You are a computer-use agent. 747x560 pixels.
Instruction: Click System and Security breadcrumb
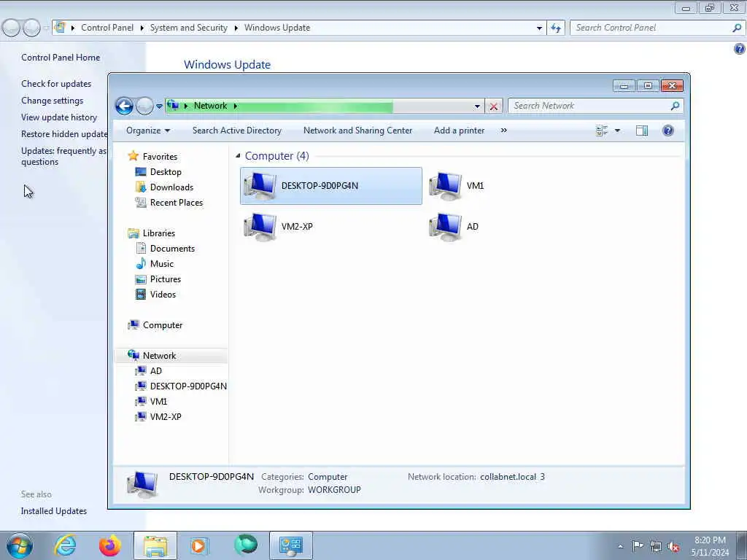[189, 28]
